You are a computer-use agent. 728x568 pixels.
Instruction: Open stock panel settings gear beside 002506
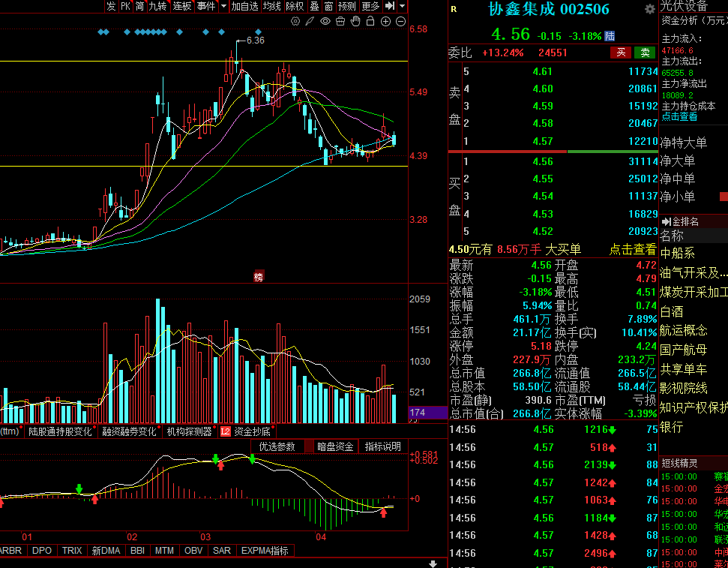pyautogui.click(x=649, y=9)
